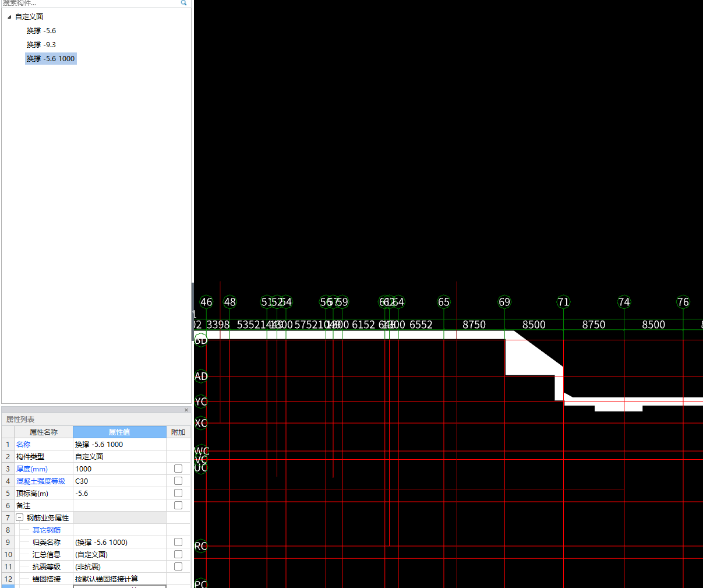Select component 换撑 -5.6 1000

(x=51, y=59)
